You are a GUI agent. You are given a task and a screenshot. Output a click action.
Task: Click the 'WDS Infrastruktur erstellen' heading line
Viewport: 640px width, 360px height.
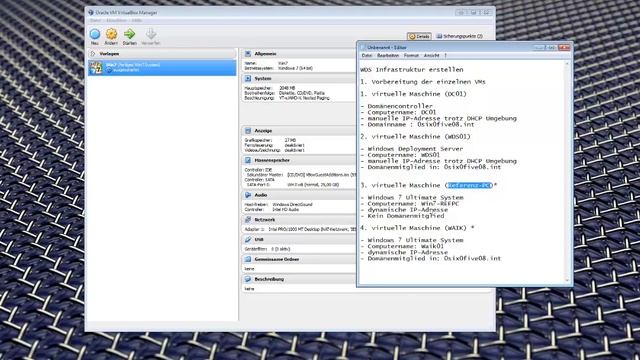412,70
